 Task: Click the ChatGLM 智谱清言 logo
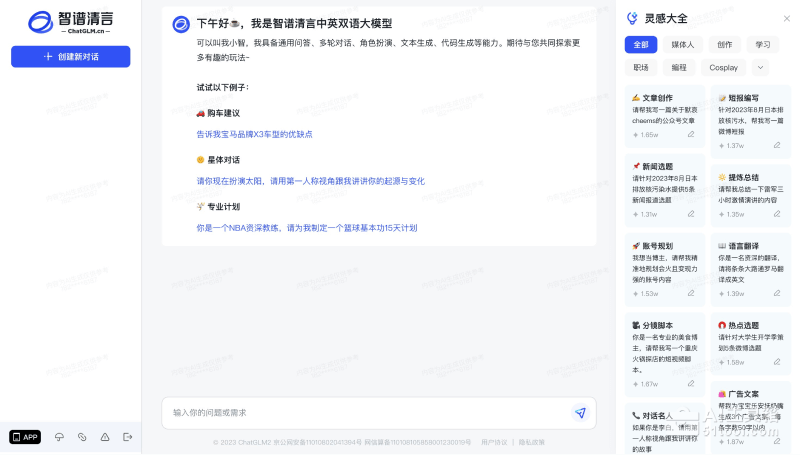tap(70, 20)
